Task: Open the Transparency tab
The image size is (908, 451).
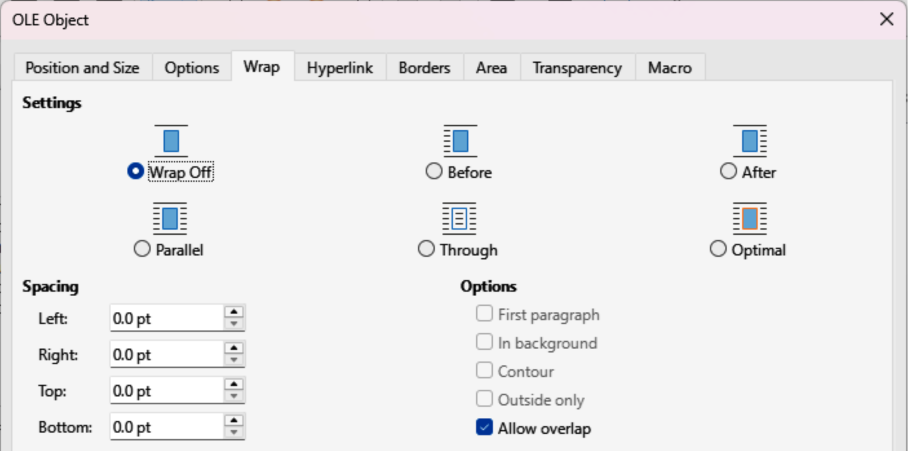Action: click(x=577, y=68)
